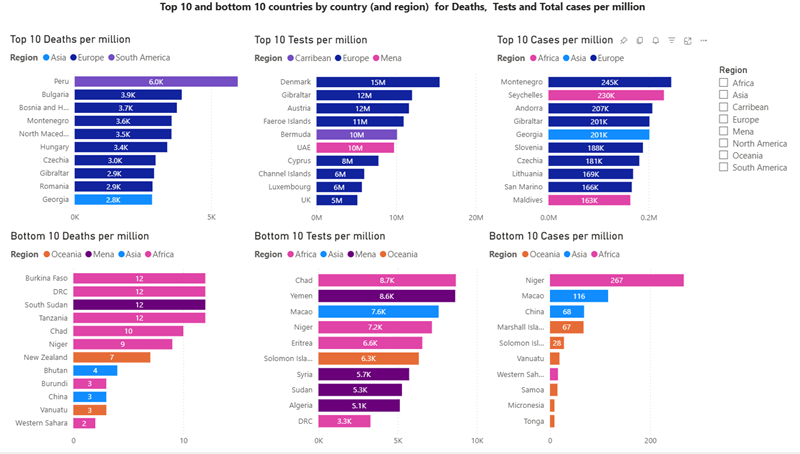Image resolution: width=800 pixels, height=454 pixels.
Task: Check the Africa region checkbox
Action: [723, 83]
